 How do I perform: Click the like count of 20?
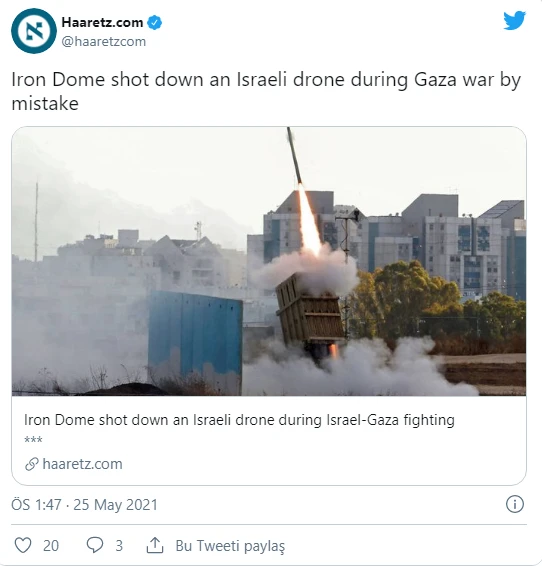click(x=51, y=546)
